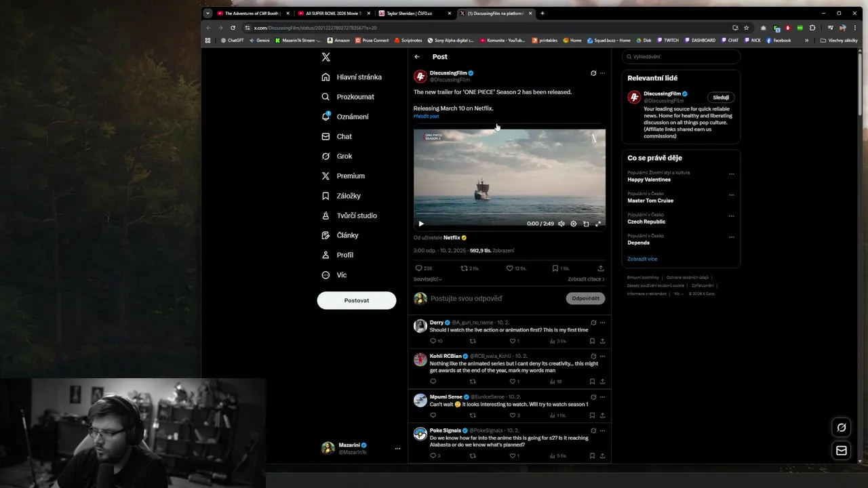This screenshot has height=488, width=868.
Task: Go to Hlavní stránka in sidebar
Action: click(352, 77)
